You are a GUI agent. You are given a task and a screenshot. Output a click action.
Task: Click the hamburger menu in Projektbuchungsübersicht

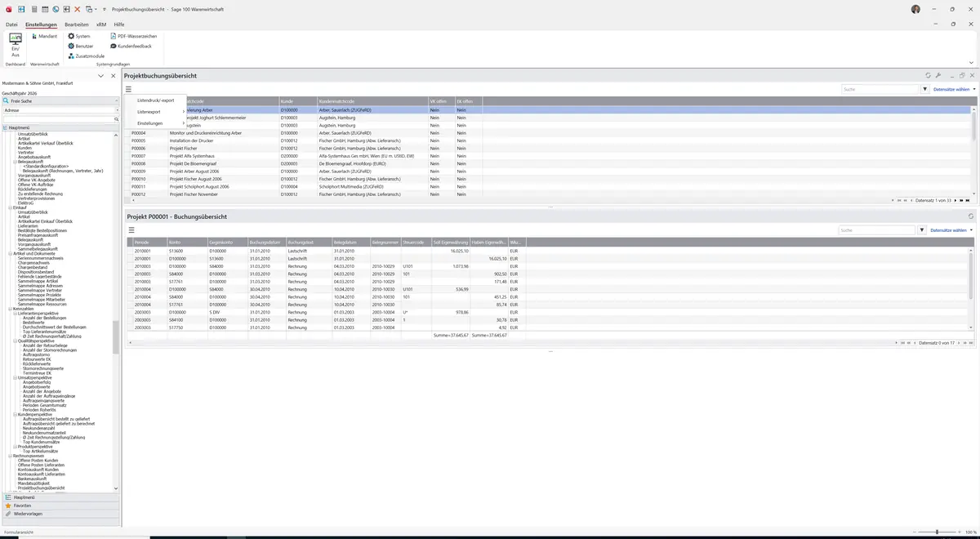point(129,89)
